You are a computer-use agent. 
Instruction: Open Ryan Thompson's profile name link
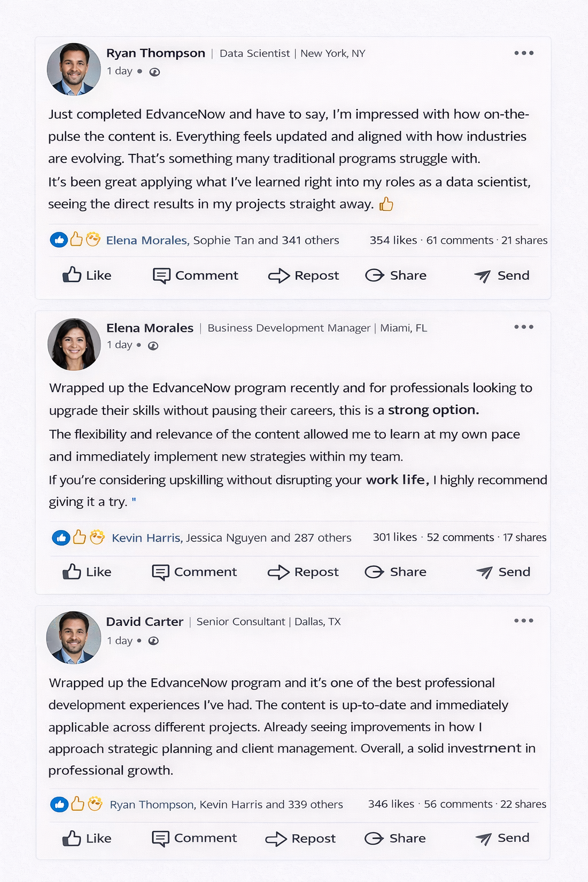click(x=156, y=53)
